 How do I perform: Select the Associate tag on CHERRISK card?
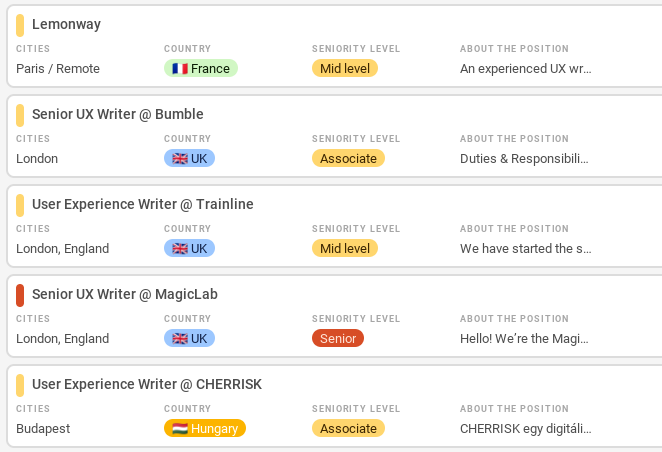point(348,429)
